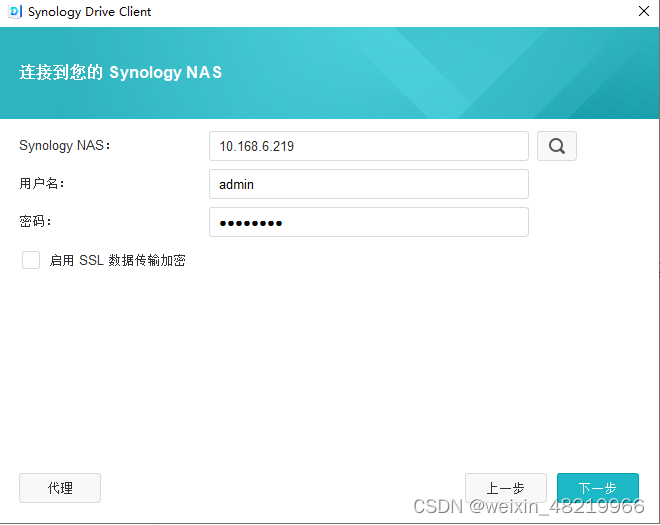660x525 pixels.
Task: Click the 启用 SSL 数据传输加密 label text
Action: 117,260
